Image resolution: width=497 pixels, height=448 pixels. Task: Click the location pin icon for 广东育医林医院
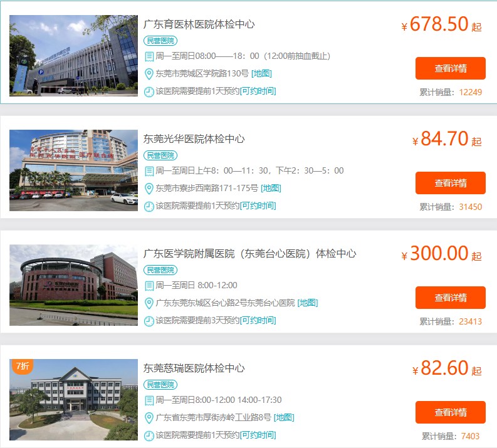tap(149, 74)
